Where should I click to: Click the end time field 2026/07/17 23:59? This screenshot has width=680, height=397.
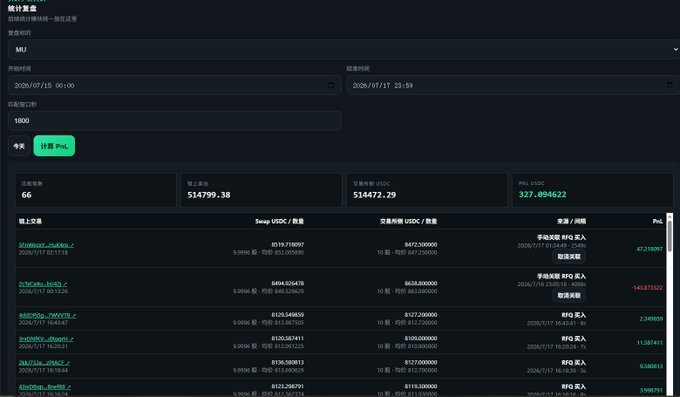(x=513, y=85)
